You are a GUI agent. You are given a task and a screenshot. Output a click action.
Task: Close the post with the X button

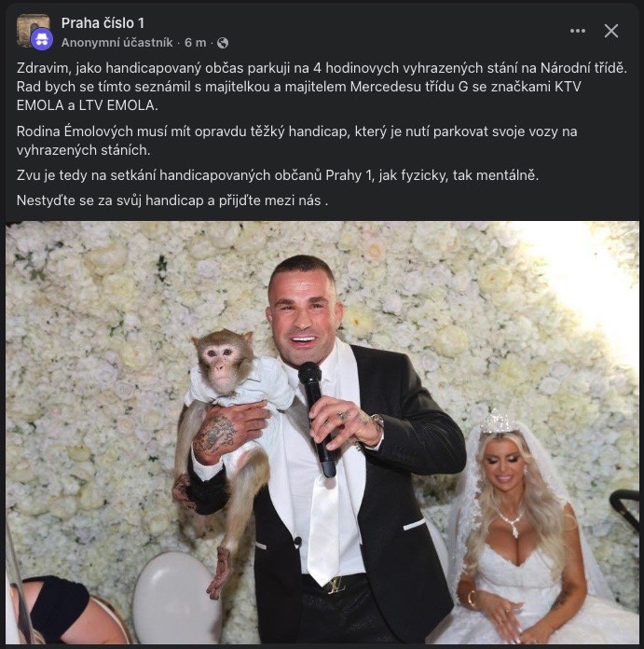click(x=610, y=31)
